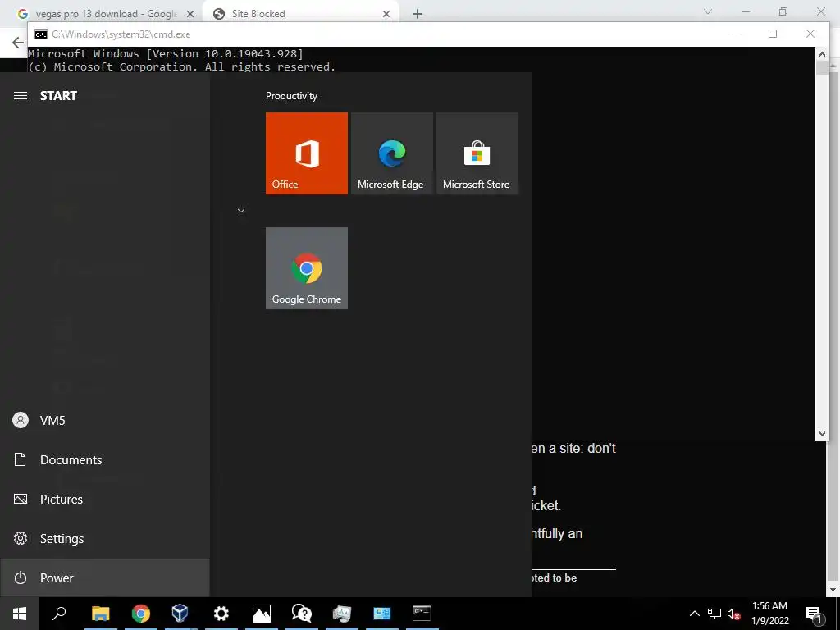Open the notification Action Center
The width and height of the screenshot is (840, 630).
tap(815, 614)
